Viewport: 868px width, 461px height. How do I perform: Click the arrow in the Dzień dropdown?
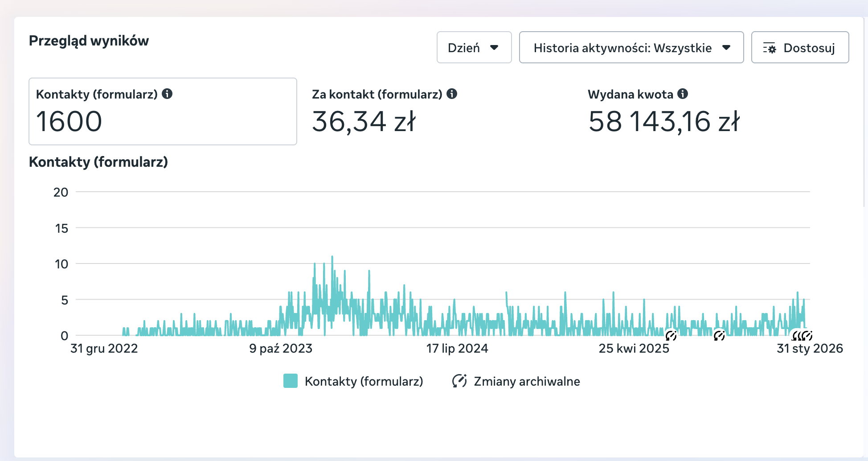click(494, 48)
